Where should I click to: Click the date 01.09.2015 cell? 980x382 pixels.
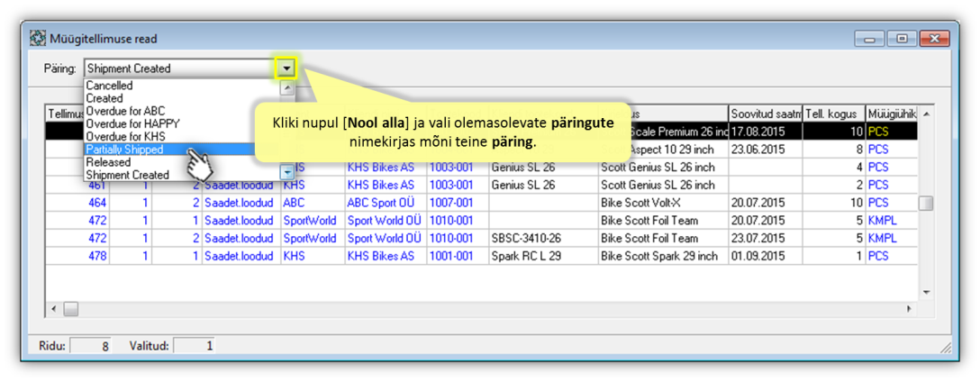click(x=766, y=256)
